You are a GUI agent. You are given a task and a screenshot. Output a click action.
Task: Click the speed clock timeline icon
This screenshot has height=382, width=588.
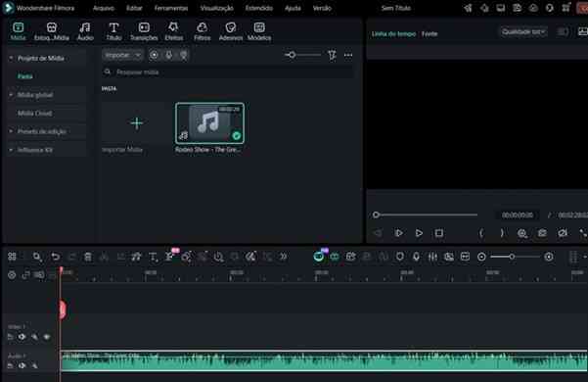(218, 257)
